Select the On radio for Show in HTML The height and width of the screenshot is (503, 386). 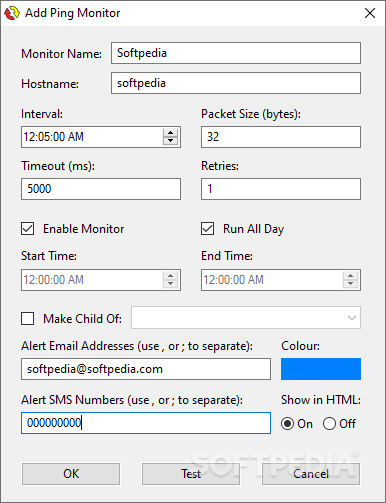[x=287, y=424]
